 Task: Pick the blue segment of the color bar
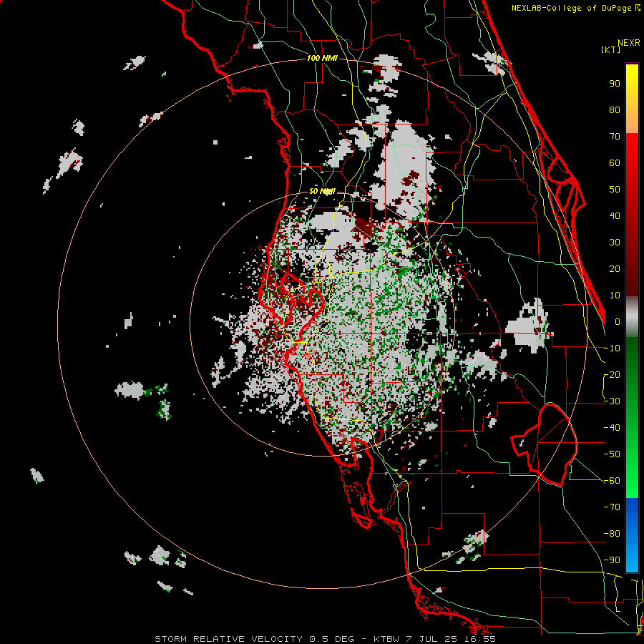pos(632,535)
